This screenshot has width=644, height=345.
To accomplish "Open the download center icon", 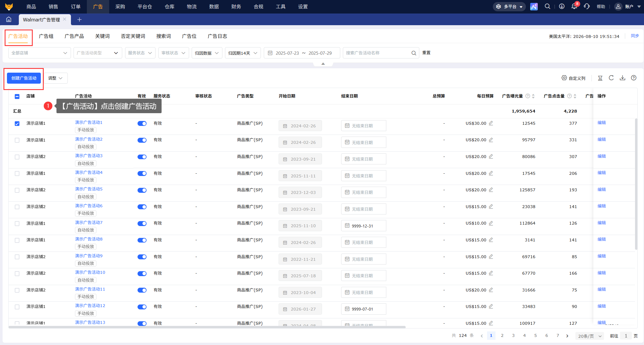I will pos(562,6).
